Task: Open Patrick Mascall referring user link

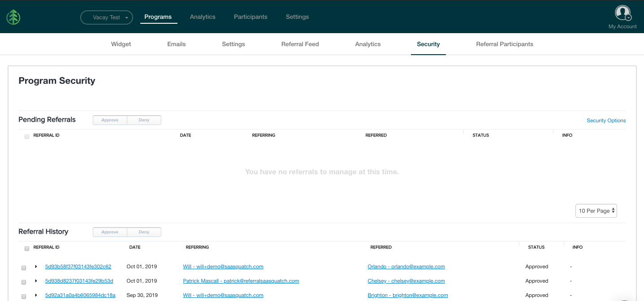Action: tap(241, 281)
